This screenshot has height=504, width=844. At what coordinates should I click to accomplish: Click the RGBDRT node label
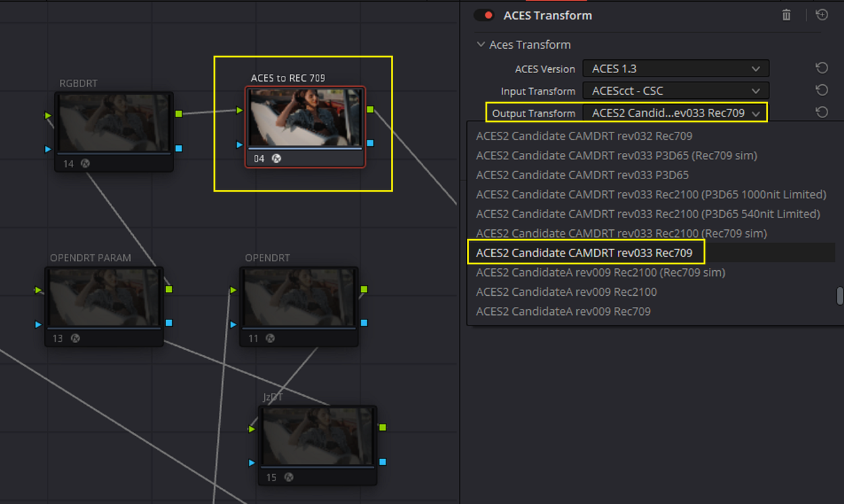pyautogui.click(x=78, y=83)
